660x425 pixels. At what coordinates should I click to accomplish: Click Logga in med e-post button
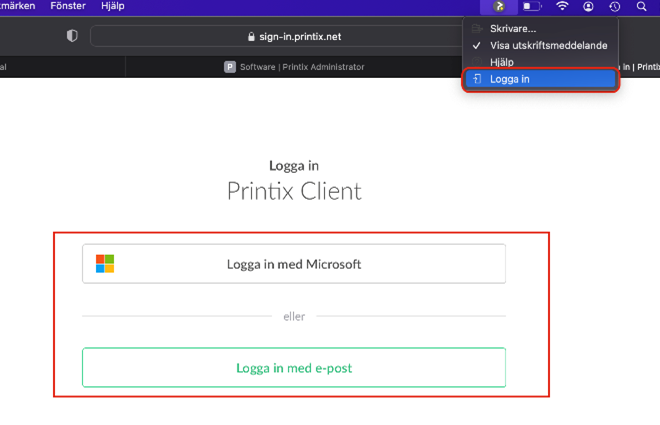(x=293, y=368)
